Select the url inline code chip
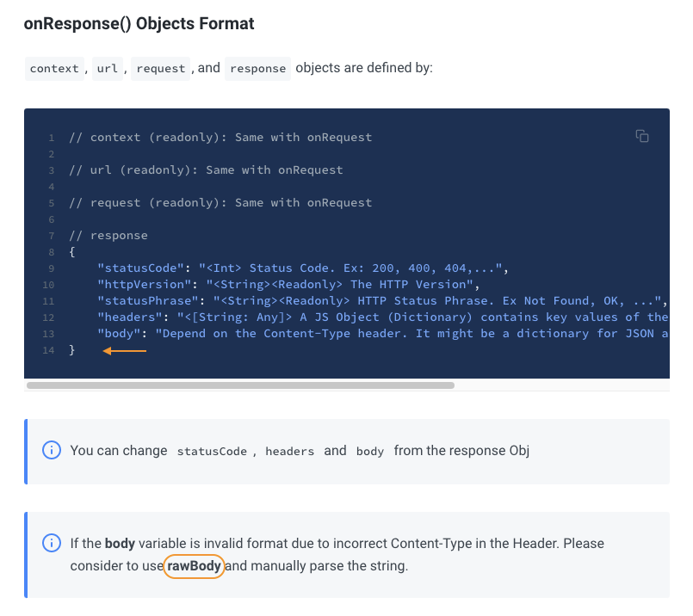The height and width of the screenshot is (616, 693). 107,68
